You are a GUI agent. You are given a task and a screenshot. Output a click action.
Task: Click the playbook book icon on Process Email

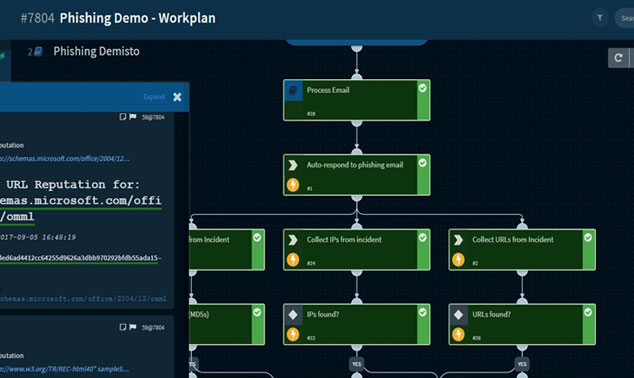pyautogui.click(x=293, y=91)
